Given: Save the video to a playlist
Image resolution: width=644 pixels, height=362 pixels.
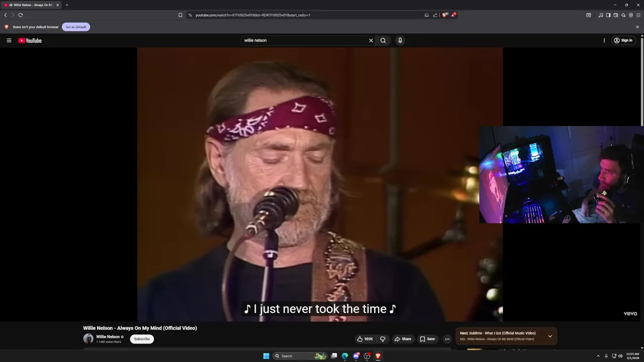Looking at the screenshot, I should click(427, 339).
